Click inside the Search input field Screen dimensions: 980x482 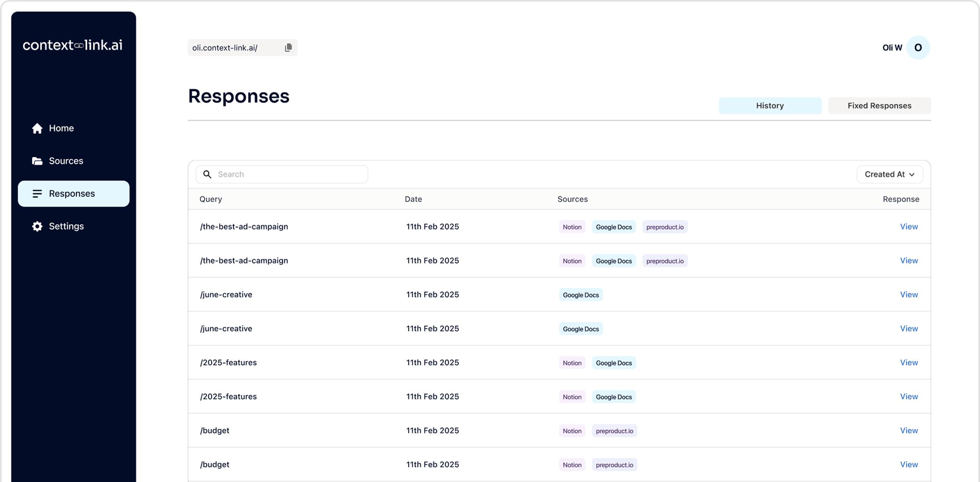[280, 174]
